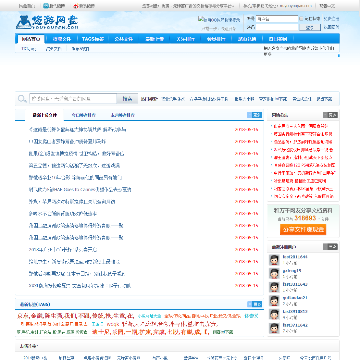360x360 pixels.
Task: Open the sixth member avatar in the sidebar list
Action: coord(274,328)
